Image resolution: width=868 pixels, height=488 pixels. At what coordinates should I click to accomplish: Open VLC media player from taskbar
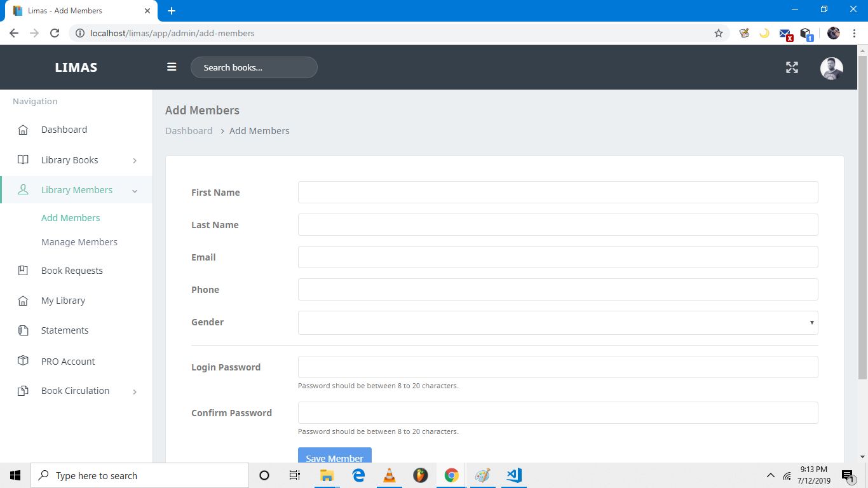[390, 475]
